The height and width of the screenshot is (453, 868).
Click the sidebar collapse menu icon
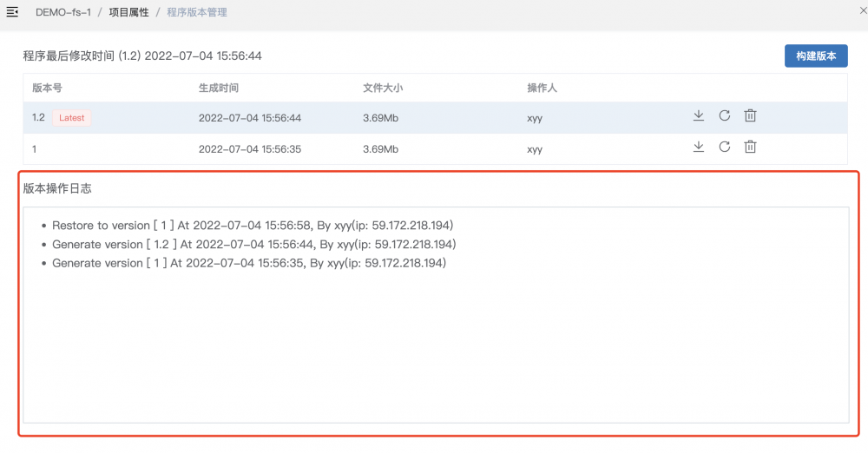point(12,12)
